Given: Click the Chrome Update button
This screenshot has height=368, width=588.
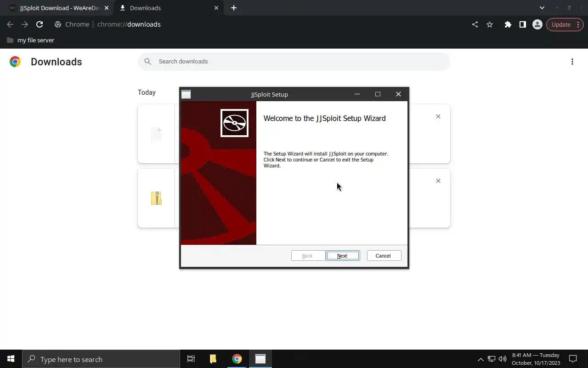Looking at the screenshot, I should (x=565, y=24).
